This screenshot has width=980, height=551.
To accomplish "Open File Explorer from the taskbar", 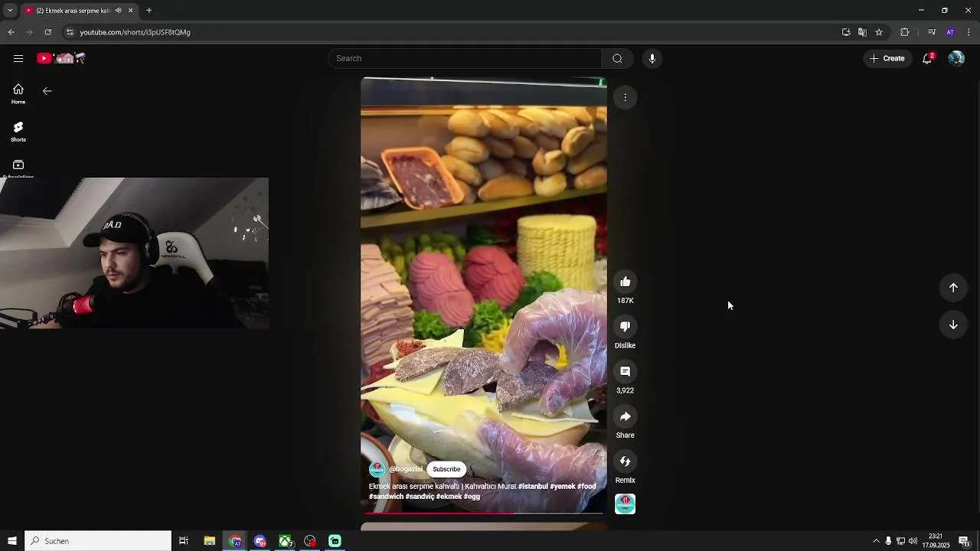I will [x=210, y=541].
